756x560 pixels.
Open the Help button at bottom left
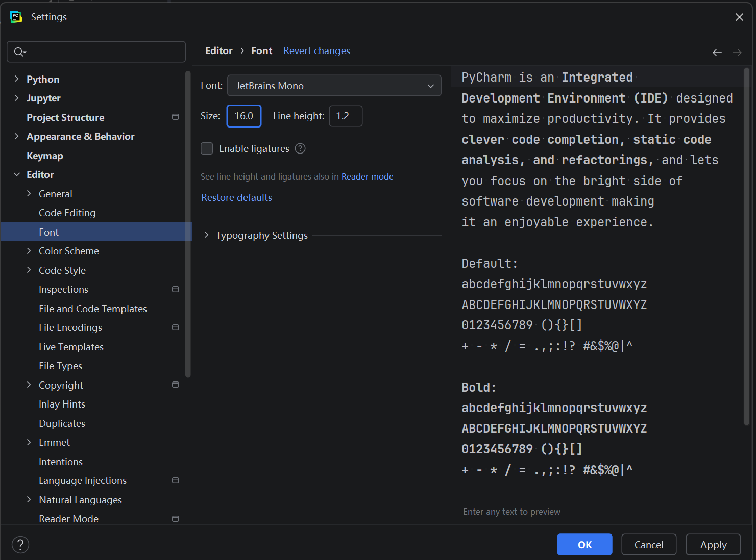coord(20,545)
